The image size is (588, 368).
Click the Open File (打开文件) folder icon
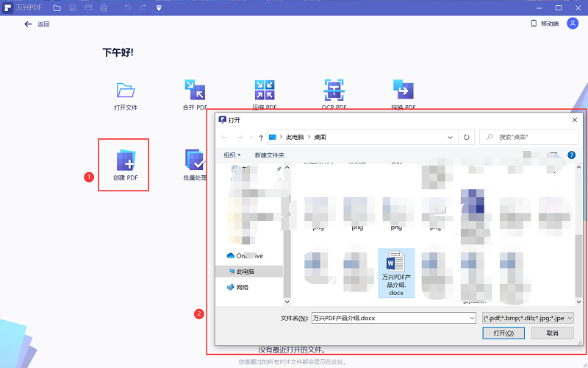click(126, 91)
